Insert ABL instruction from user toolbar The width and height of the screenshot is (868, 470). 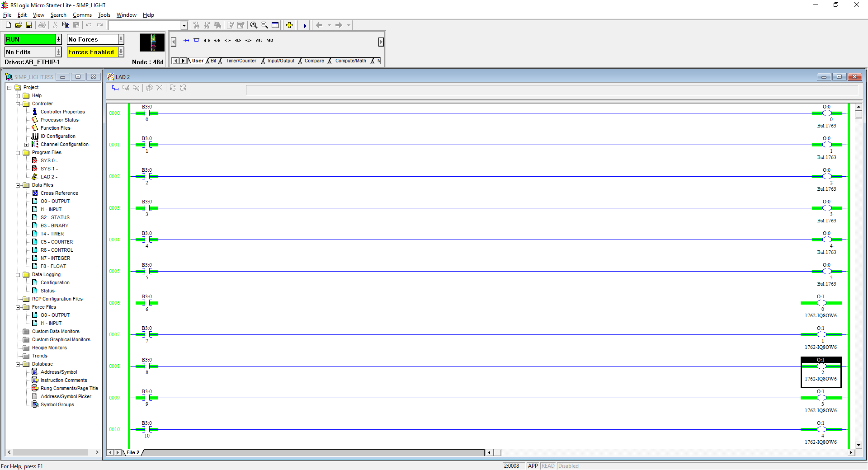[259, 41]
